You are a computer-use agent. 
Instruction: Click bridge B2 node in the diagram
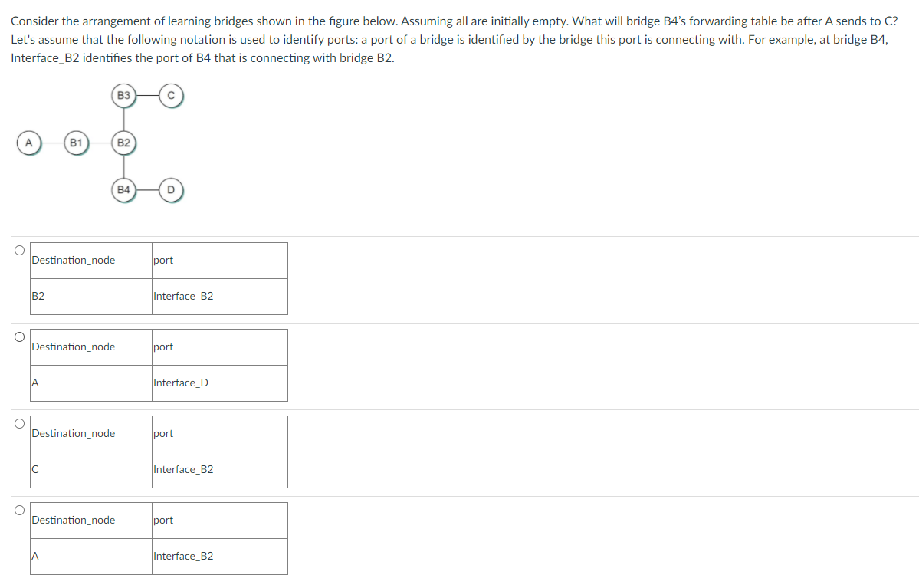tap(123, 143)
